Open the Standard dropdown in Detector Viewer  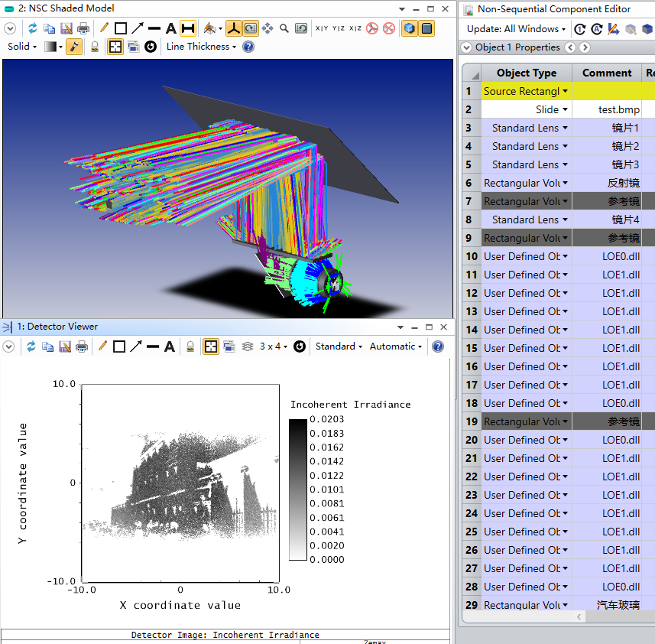[x=339, y=346]
